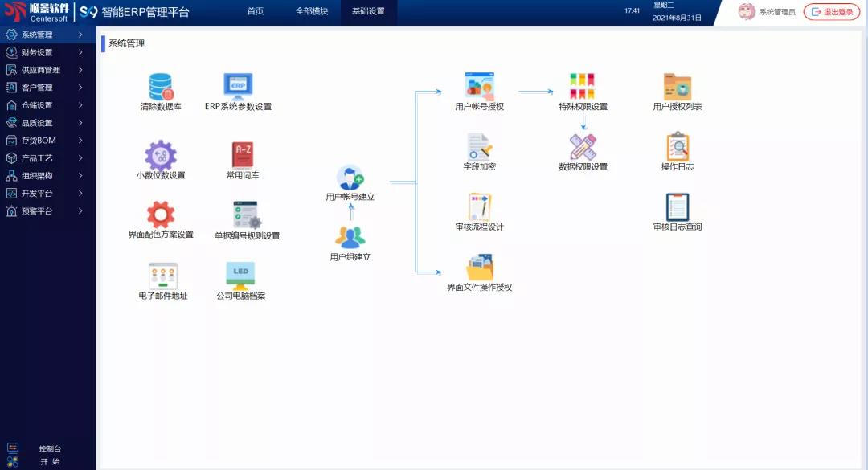Click the 系统管理员 user avatar
This screenshot has height=470, width=868.
pyautogui.click(x=747, y=12)
